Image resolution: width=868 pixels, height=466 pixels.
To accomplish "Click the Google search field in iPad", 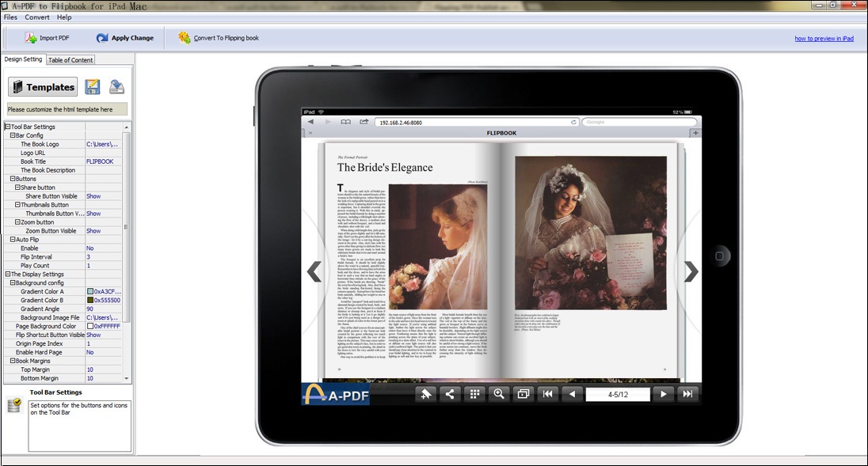I will point(639,122).
